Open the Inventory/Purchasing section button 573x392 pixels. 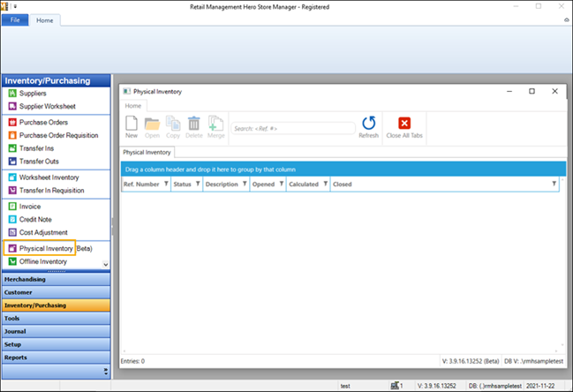(x=56, y=305)
